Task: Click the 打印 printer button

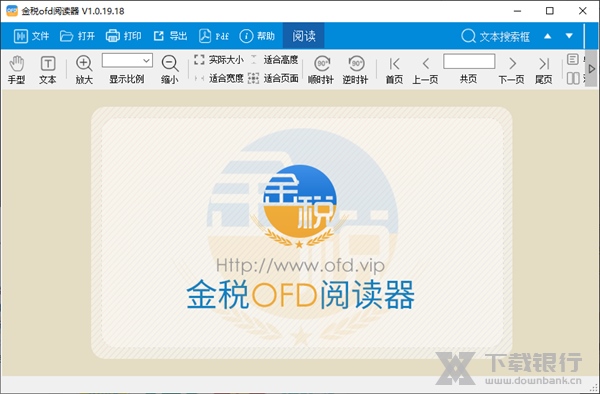Action: click(124, 36)
